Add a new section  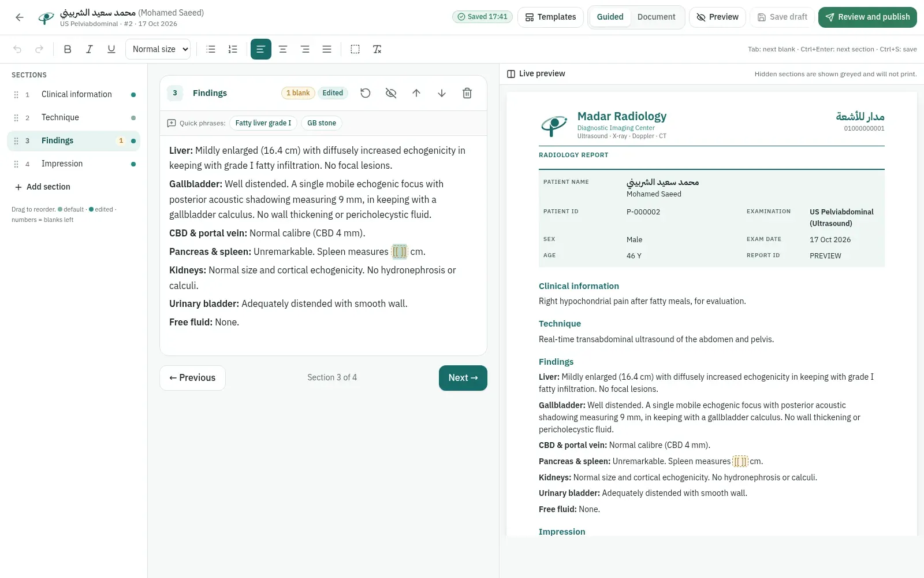tap(42, 187)
